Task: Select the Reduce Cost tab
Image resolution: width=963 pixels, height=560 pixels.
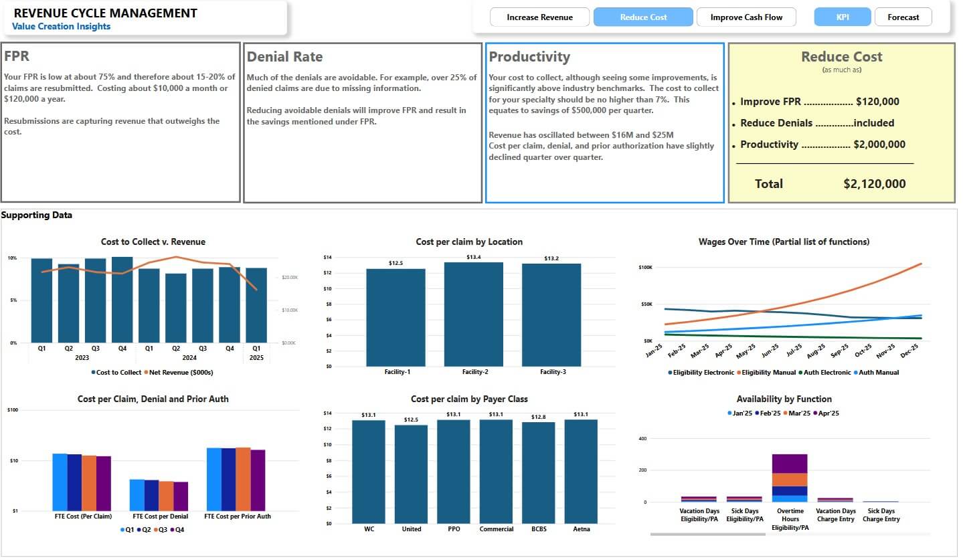Action: point(643,17)
